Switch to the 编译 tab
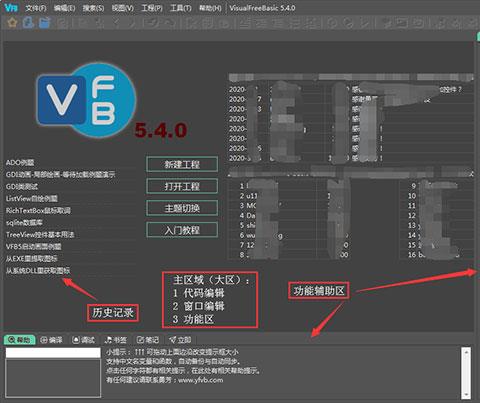480x403 pixels. pyautogui.click(x=51, y=340)
